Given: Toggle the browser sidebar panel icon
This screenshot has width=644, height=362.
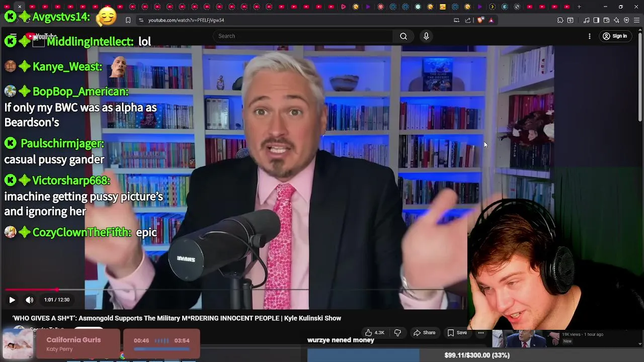Looking at the screenshot, I should coord(596,20).
